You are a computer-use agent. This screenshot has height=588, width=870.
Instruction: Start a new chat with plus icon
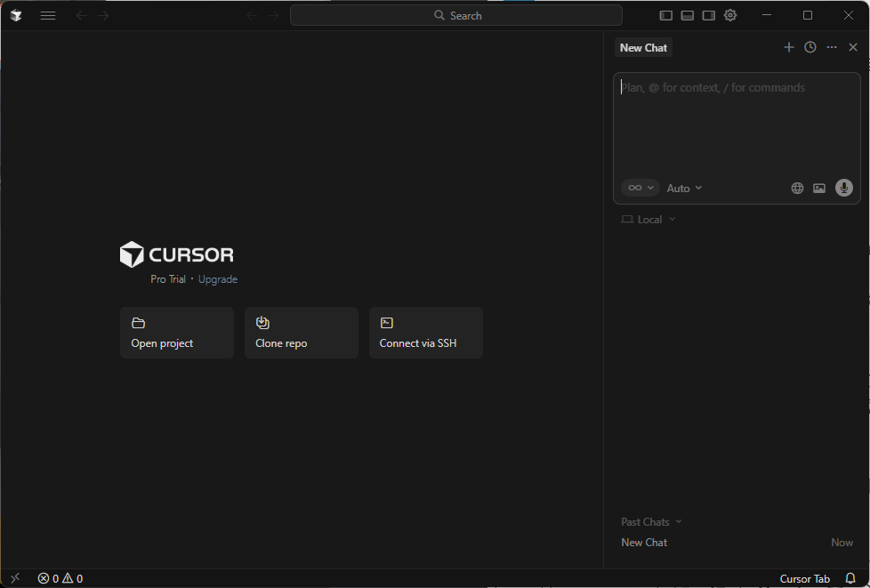point(788,47)
